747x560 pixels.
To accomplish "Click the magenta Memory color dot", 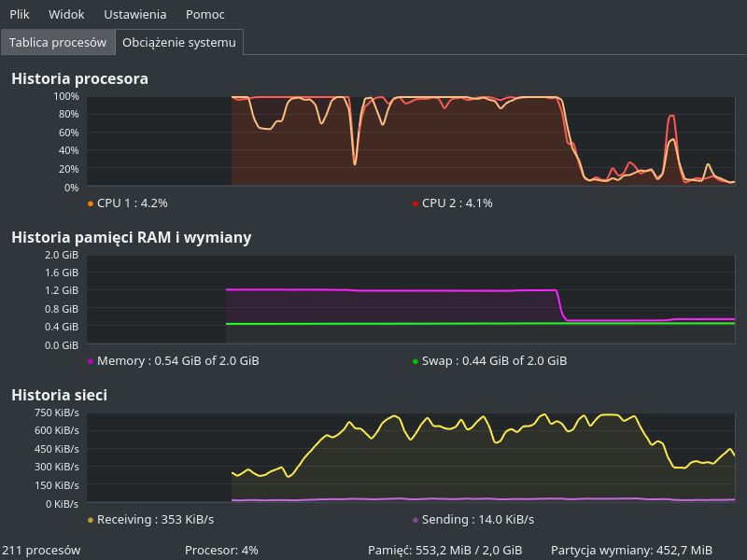I will 91,361.
